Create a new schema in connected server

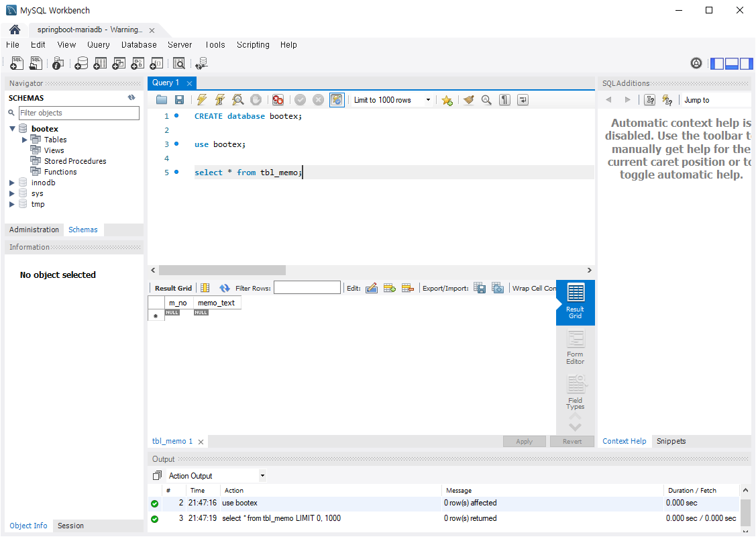click(x=81, y=63)
